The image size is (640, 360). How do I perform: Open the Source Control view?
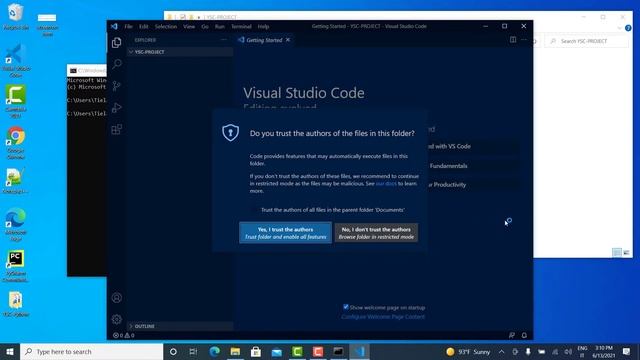click(117, 86)
